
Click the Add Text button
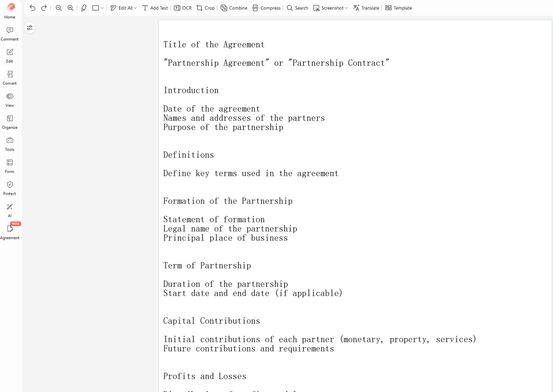coord(155,8)
